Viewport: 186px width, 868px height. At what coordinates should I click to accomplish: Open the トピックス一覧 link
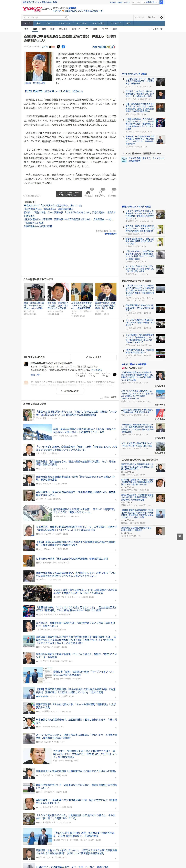click(x=155, y=29)
